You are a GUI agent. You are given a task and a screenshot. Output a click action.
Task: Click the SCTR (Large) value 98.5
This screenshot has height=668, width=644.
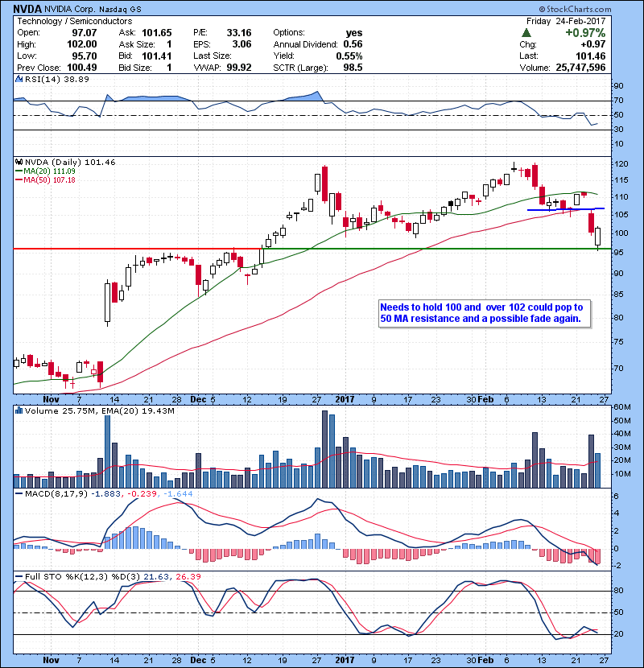353,68
